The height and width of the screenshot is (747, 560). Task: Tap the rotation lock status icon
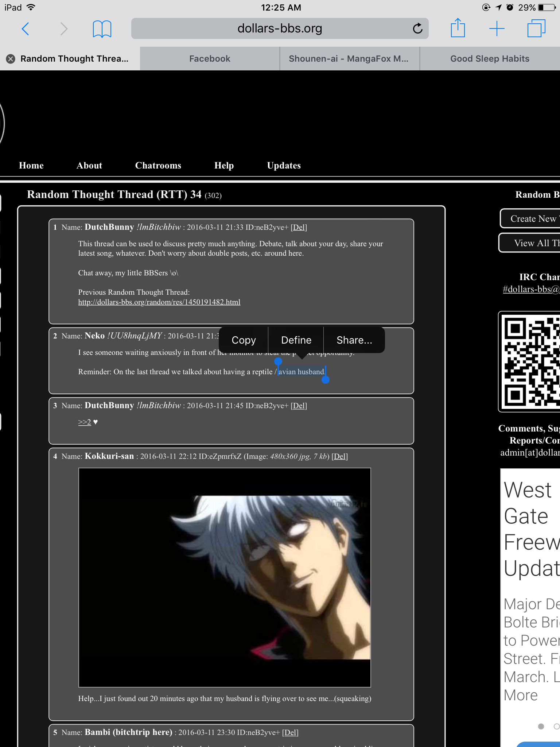pos(486,7)
